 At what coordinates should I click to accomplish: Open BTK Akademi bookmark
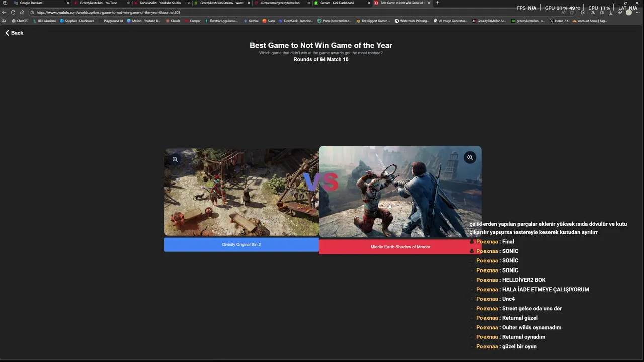coord(44,21)
